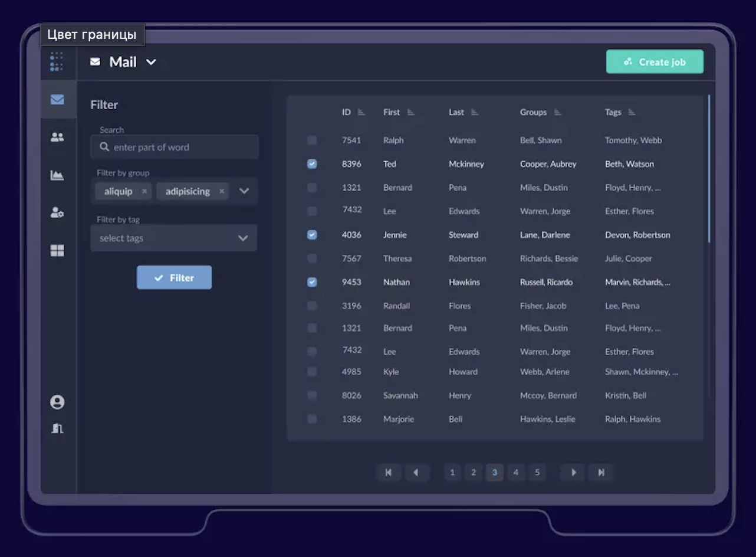Click the envelope icon beside Mail title
The width and height of the screenshot is (756, 557).
coord(95,61)
